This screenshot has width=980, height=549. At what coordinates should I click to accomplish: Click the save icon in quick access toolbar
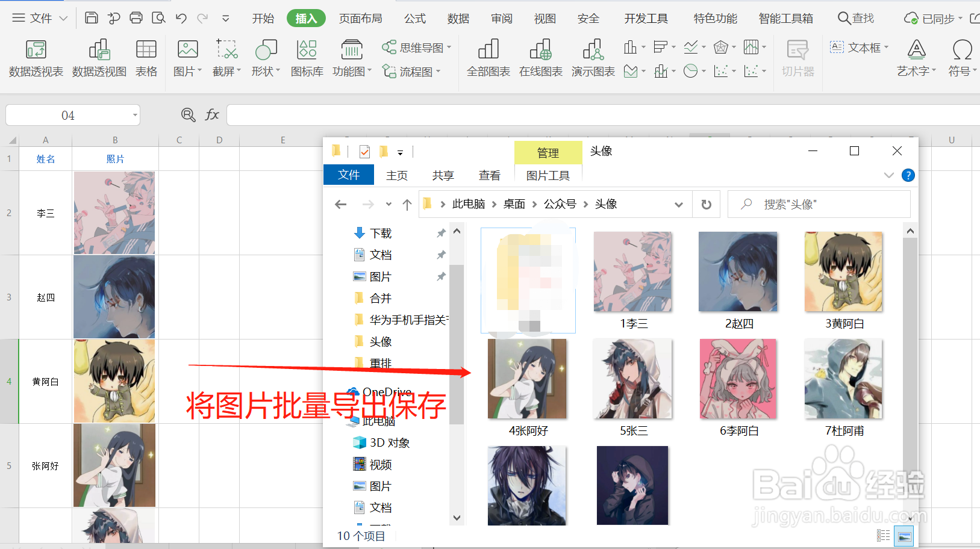[x=91, y=18]
